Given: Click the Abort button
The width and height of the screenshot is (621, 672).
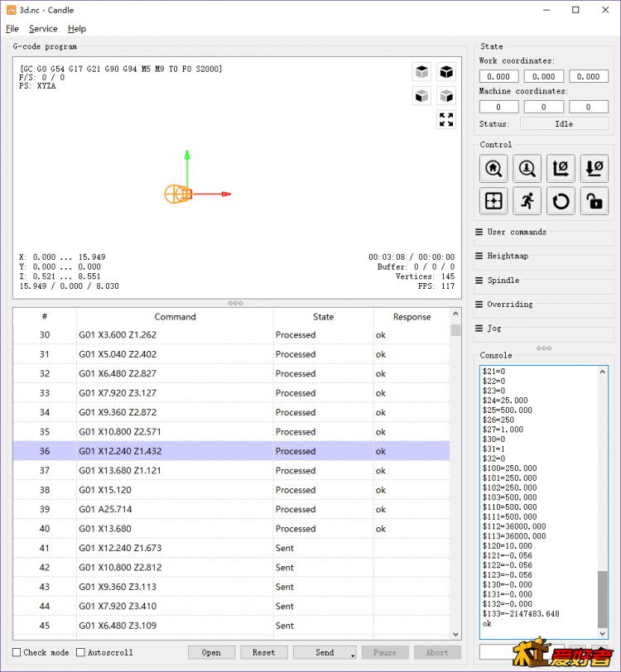Looking at the screenshot, I should (437, 652).
